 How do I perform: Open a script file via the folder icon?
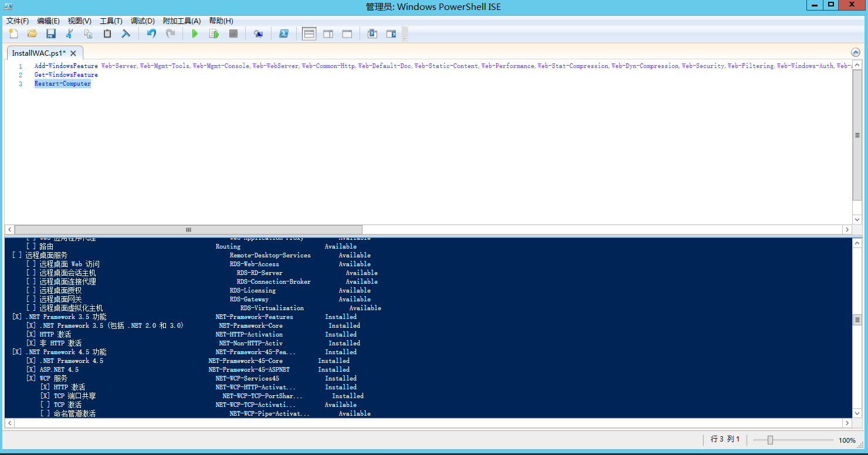pyautogui.click(x=32, y=34)
